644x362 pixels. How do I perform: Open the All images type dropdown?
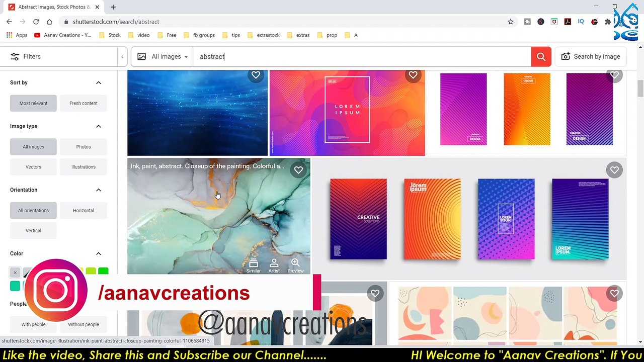coord(163,57)
